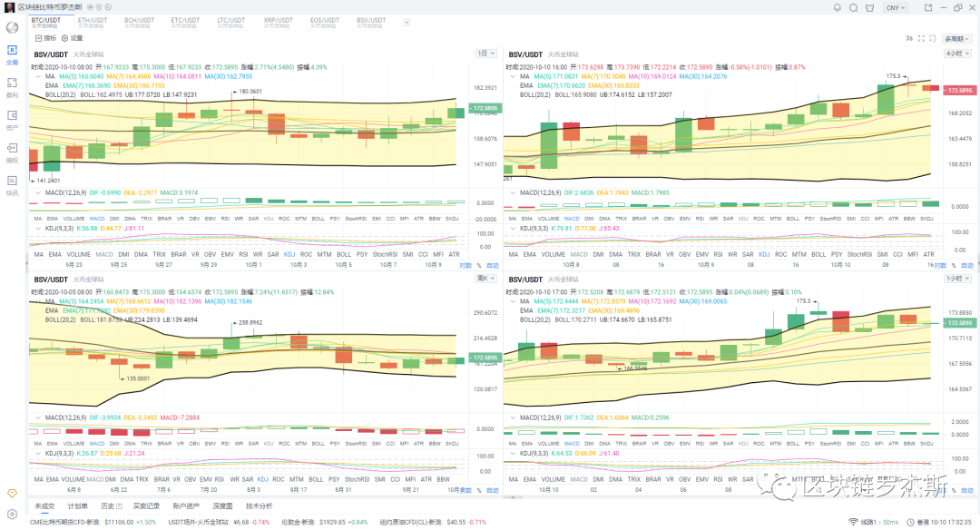
Task: Click the 3s refresh interval indicator
Action: click(x=908, y=38)
